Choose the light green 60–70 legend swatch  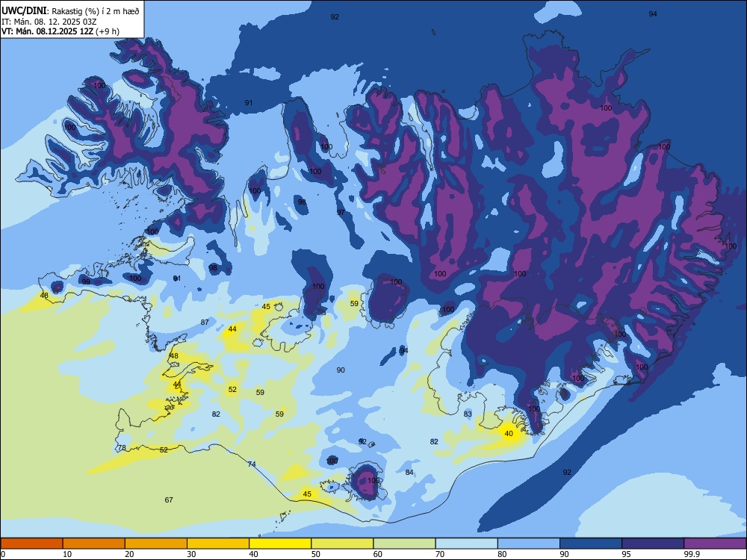[404, 544]
